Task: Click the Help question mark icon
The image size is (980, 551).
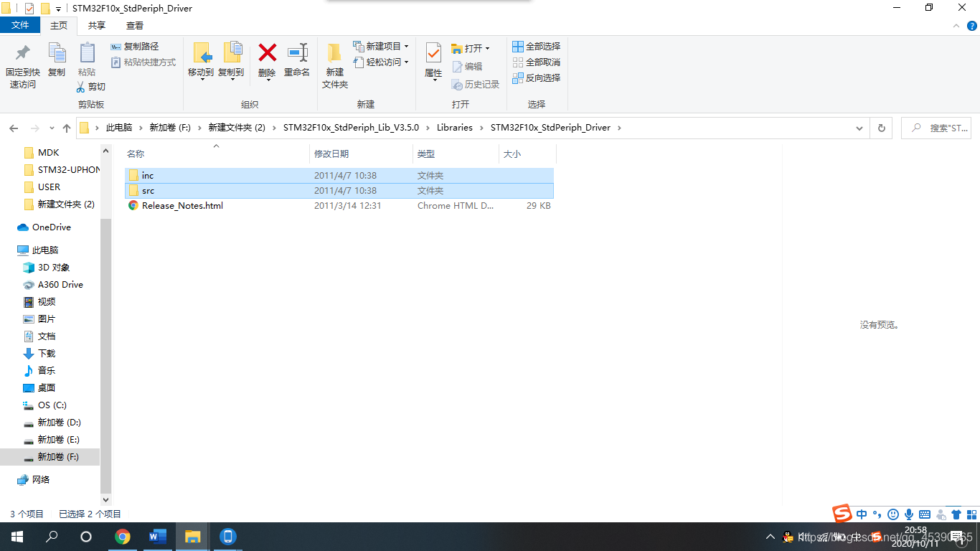Action: pos(972,25)
